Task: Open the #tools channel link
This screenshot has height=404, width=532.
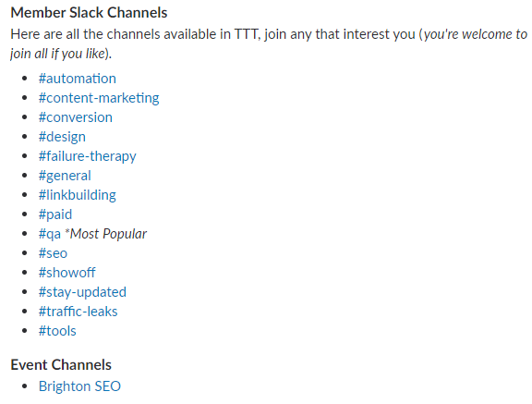Action: (57, 331)
